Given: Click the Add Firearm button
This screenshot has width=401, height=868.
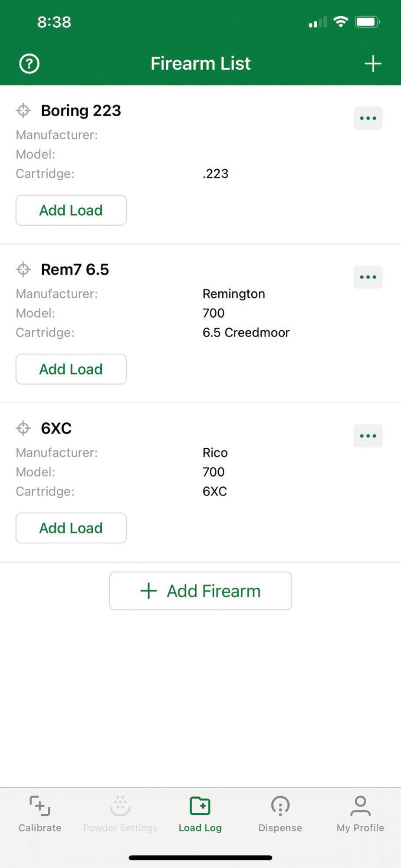Looking at the screenshot, I should pos(200,591).
